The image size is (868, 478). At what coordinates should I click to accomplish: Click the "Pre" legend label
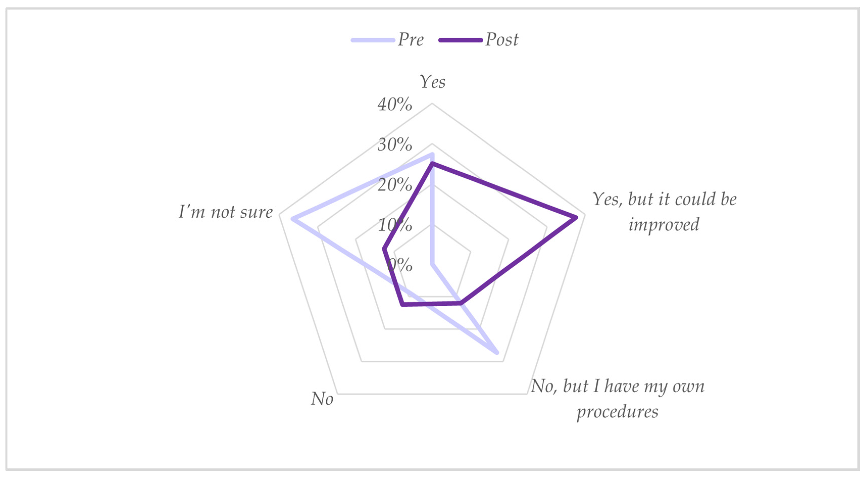click(x=411, y=40)
